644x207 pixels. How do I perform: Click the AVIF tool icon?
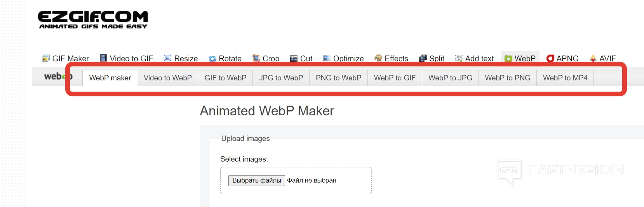tap(593, 58)
